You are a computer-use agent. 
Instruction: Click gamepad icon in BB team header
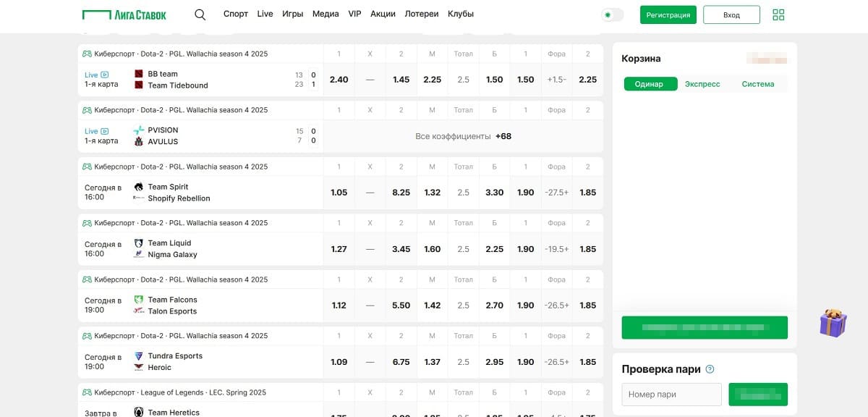tap(87, 54)
